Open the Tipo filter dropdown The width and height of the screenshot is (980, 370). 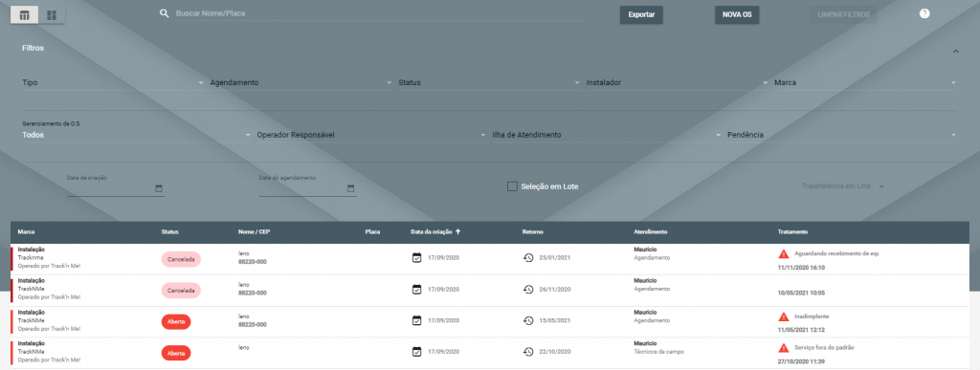[x=114, y=82]
